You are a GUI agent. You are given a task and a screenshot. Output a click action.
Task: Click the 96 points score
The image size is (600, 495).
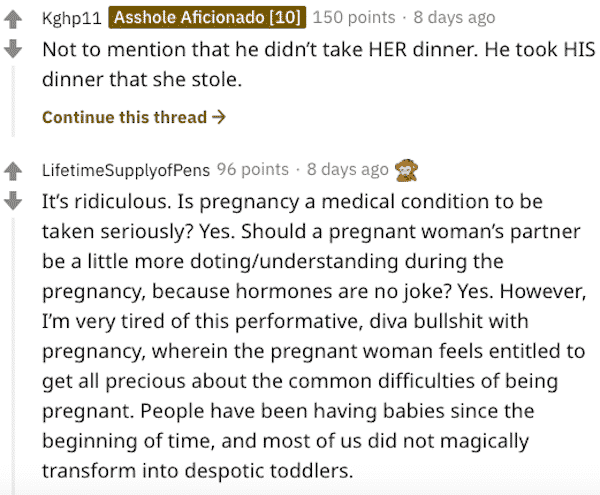point(253,169)
